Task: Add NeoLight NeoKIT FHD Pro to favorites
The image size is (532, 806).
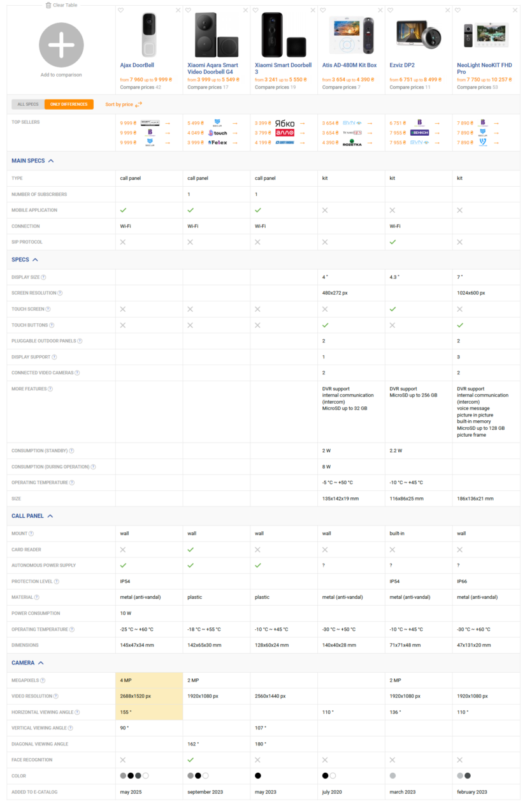Action: [x=458, y=10]
